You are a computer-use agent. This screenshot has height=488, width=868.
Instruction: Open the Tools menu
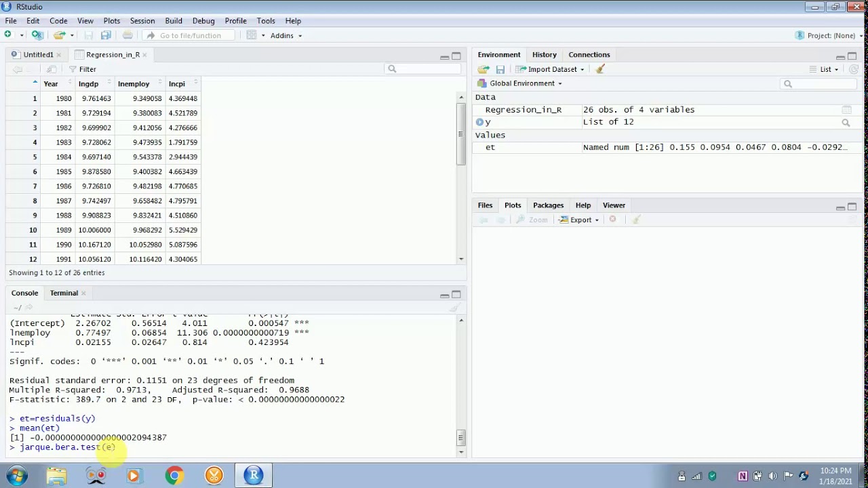click(x=266, y=21)
